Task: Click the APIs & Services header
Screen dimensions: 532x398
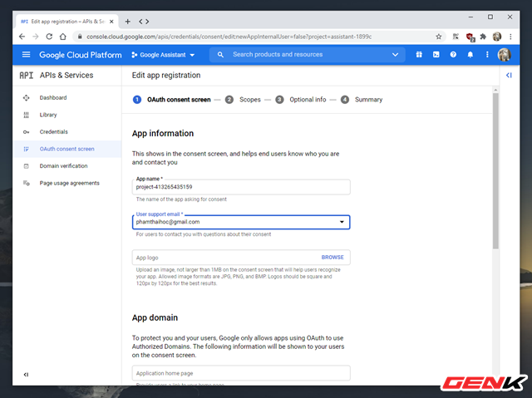Action: (66, 76)
